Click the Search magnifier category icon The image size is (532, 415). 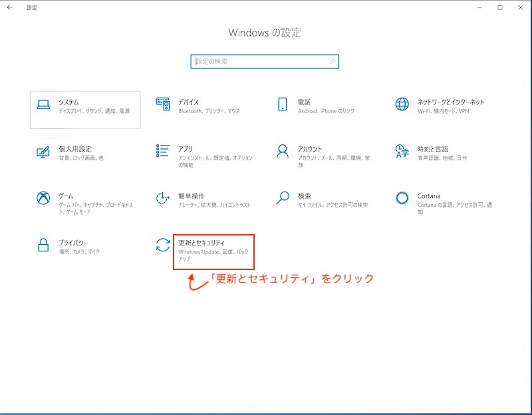pyautogui.click(x=282, y=198)
